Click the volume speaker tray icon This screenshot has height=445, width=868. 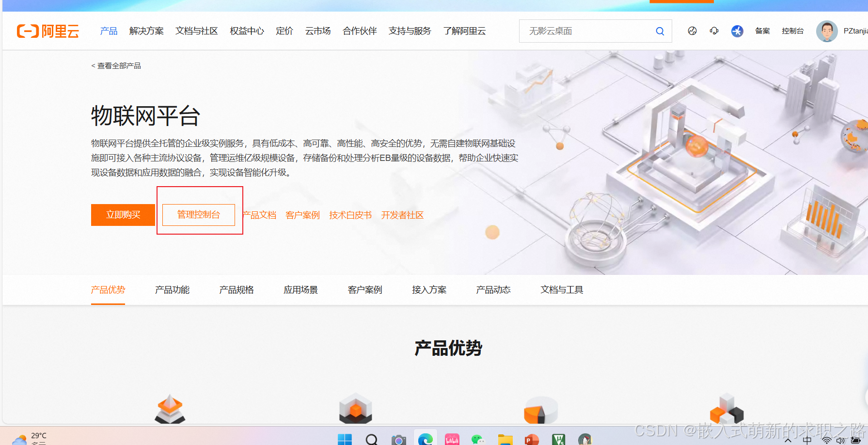pyautogui.click(x=840, y=441)
